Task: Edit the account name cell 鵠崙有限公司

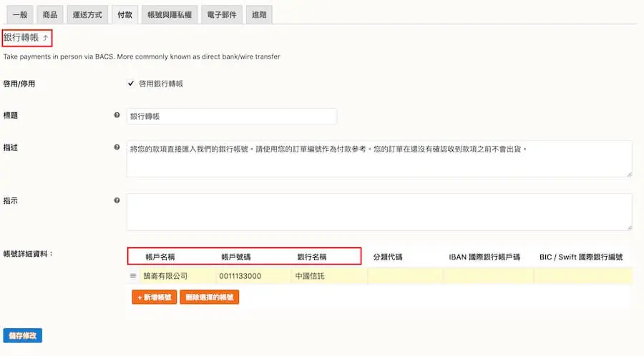Action: pyautogui.click(x=178, y=276)
